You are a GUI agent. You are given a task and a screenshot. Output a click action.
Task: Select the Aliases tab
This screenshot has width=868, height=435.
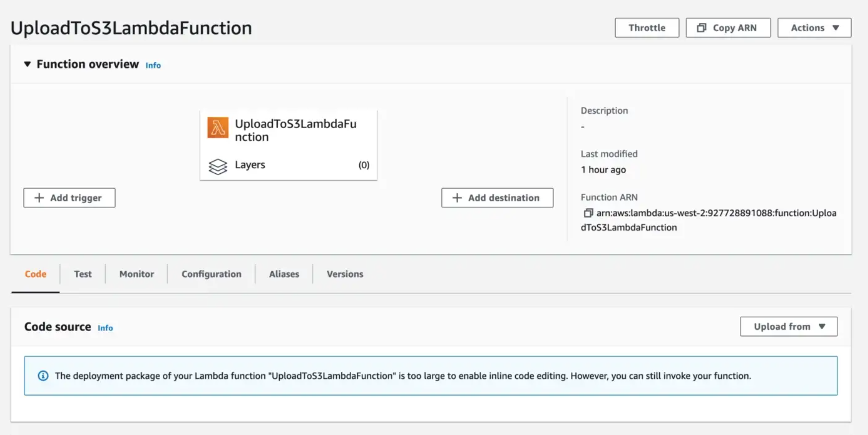click(284, 274)
